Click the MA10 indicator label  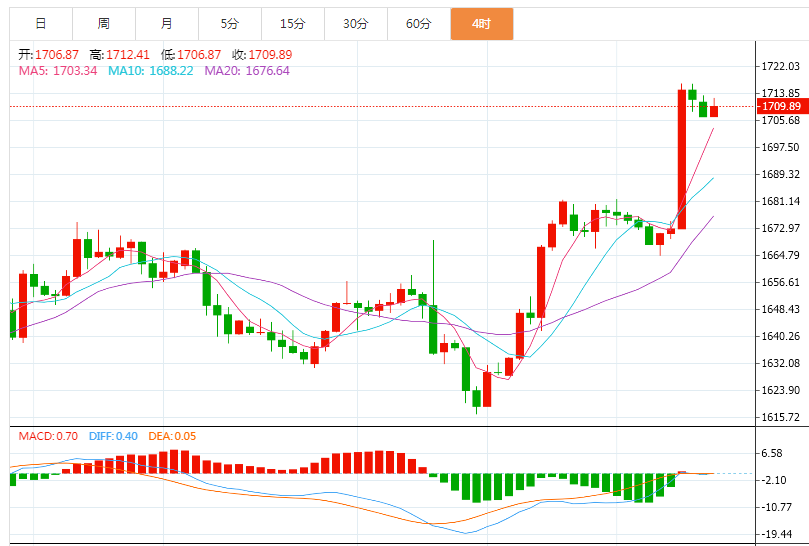coord(151,71)
